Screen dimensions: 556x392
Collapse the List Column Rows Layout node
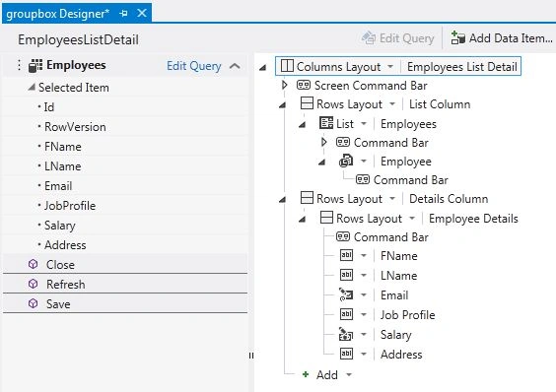pyautogui.click(x=282, y=105)
